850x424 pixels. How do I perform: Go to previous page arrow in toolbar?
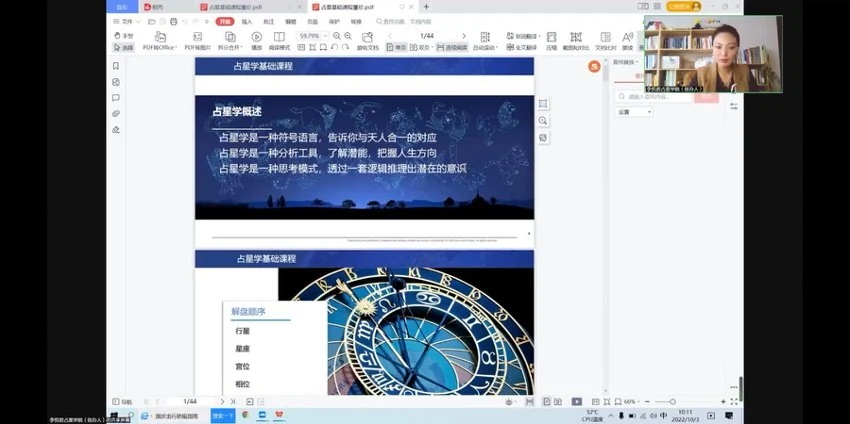click(x=390, y=36)
